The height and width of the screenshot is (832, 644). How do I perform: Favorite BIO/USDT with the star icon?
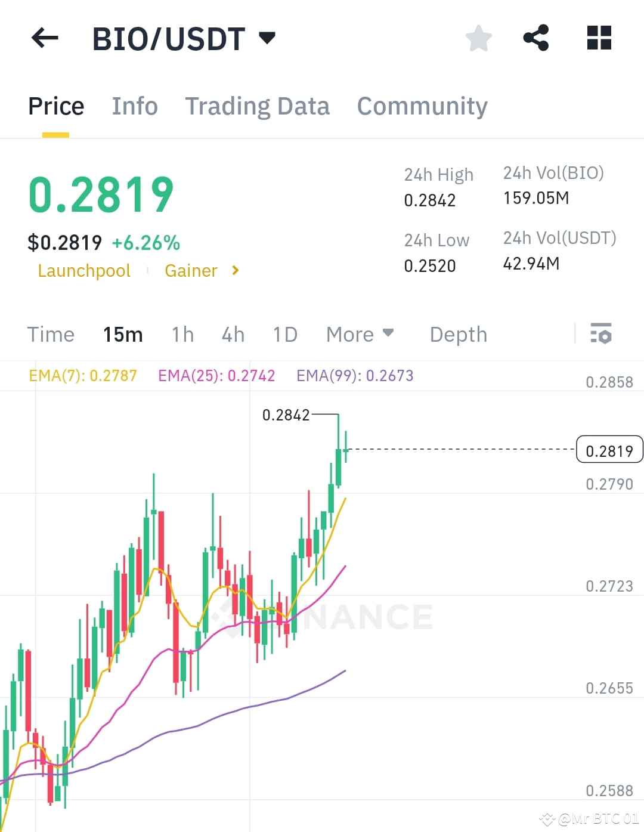coord(478,38)
